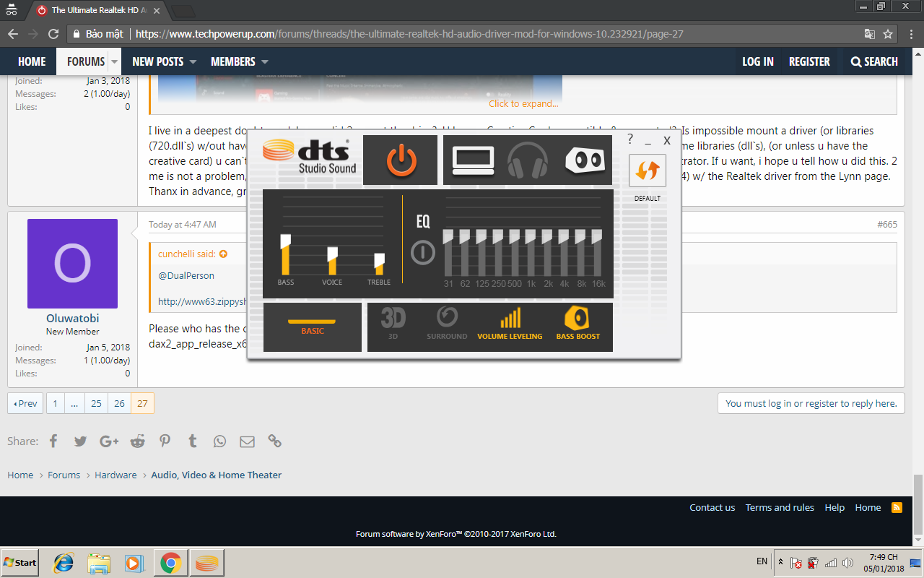Open Home breadcrumb
Image resolution: width=924 pixels, height=578 pixels.
coord(20,475)
